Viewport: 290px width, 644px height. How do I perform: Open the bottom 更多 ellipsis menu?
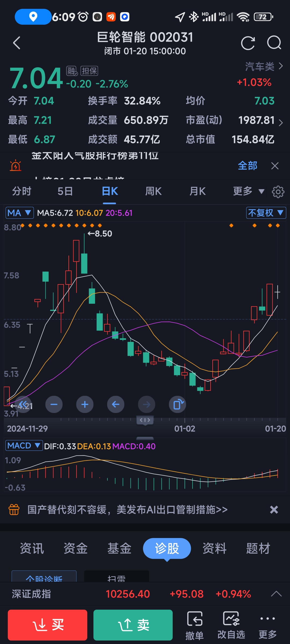(267, 625)
